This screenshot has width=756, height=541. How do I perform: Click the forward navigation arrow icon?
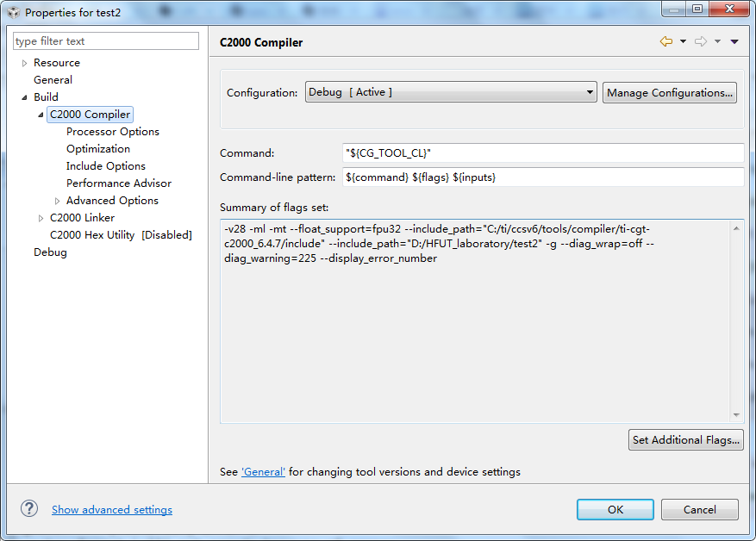coord(700,41)
